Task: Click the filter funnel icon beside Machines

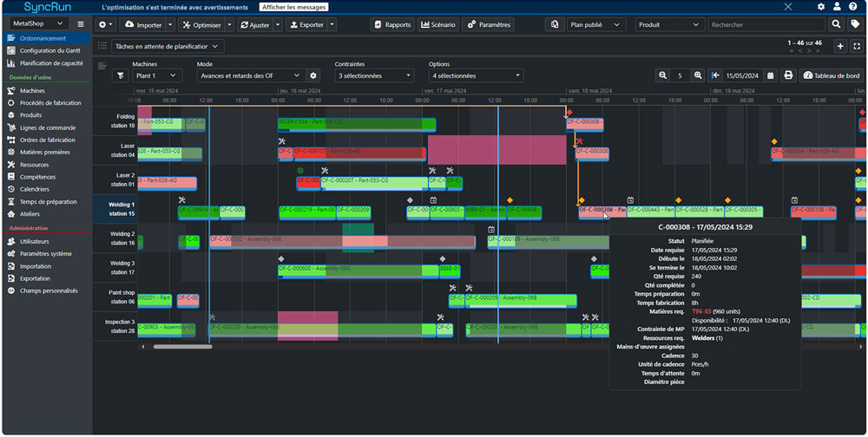Action: 120,75
